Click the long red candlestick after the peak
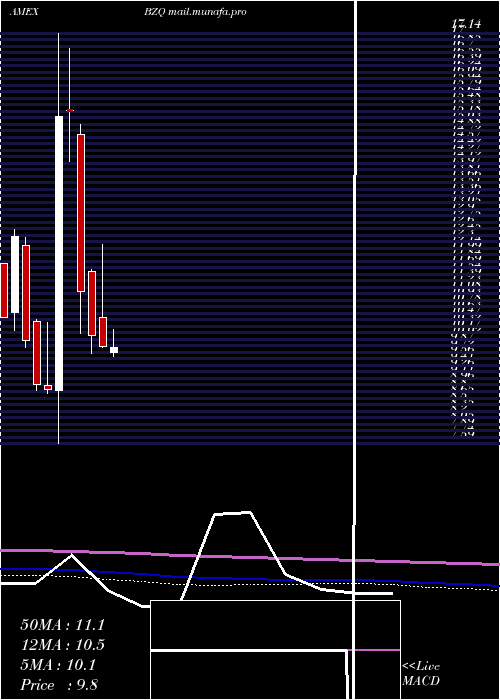Image resolution: width=500 pixels, height=700 pixels. 81,213
